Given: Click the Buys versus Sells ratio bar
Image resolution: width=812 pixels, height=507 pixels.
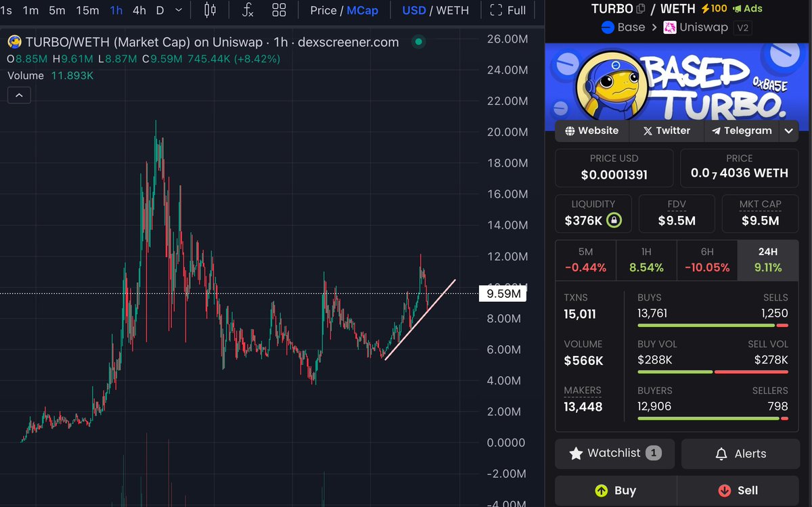Looking at the screenshot, I should click(x=713, y=326).
